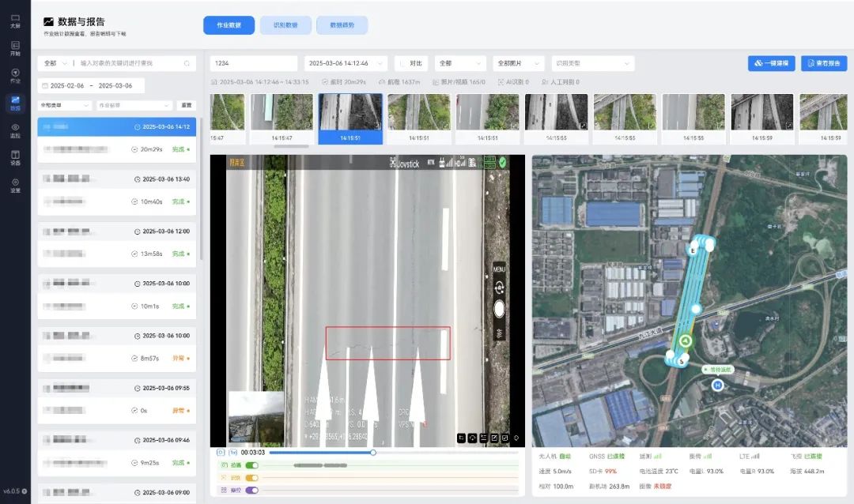Toggle the purple 操控 track switch
854x504 pixels.
(x=252, y=490)
